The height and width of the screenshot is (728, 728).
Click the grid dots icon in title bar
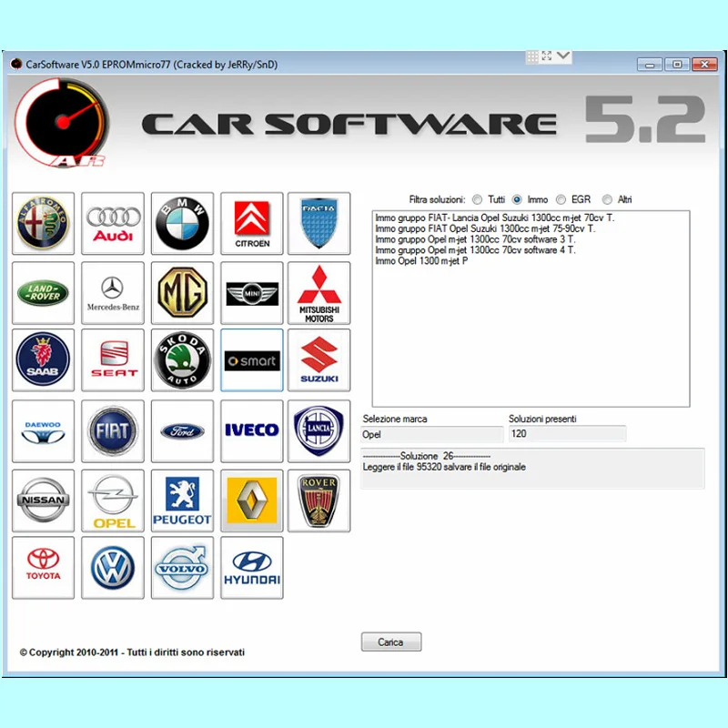(x=532, y=56)
